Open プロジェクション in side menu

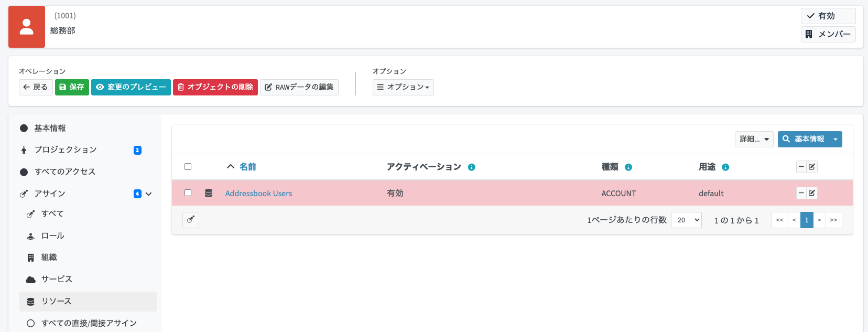pos(66,150)
